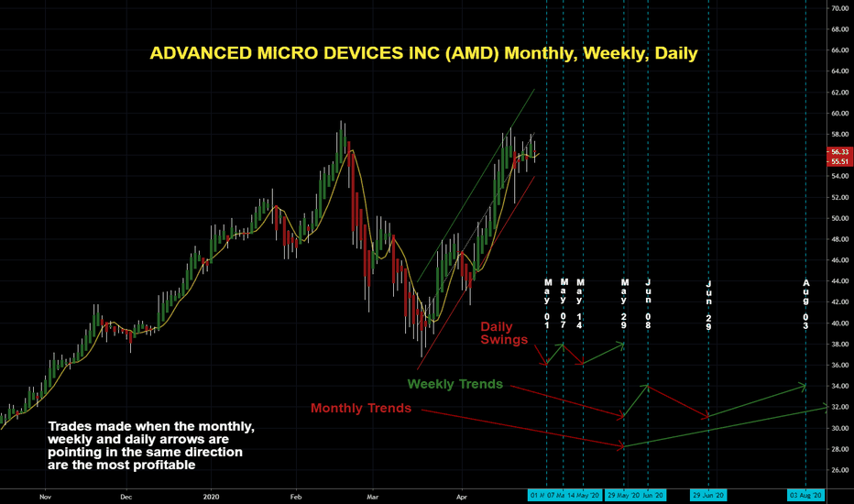Select the 58.00 price axis label
854x504 pixels.
pyautogui.click(x=840, y=134)
